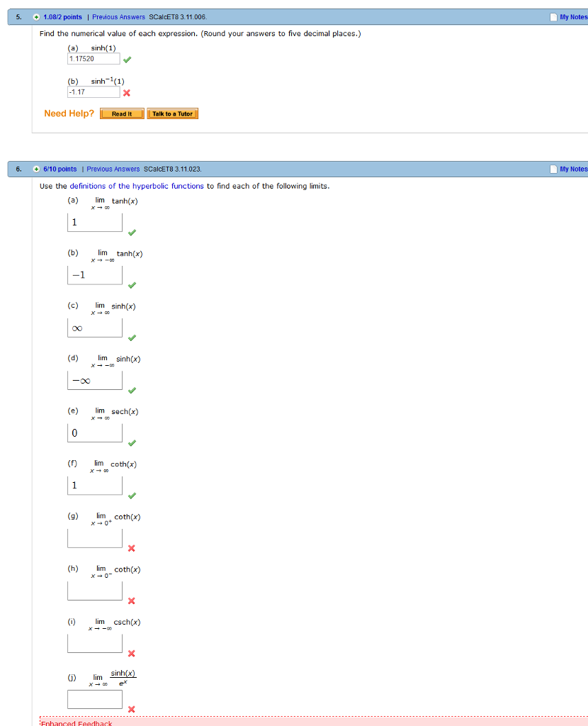Click inside the empty answer box for part (j)

point(94,698)
